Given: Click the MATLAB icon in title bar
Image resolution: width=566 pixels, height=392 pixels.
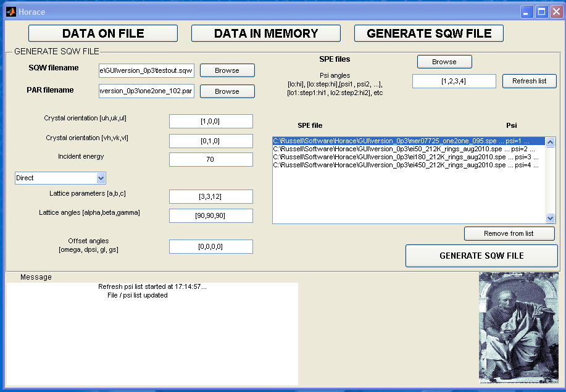Looking at the screenshot, I should pyautogui.click(x=10, y=11).
